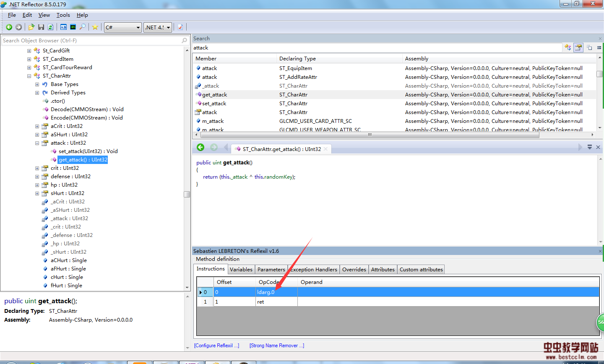
Task: Switch to Exception Handlers tab
Action: tap(314, 270)
